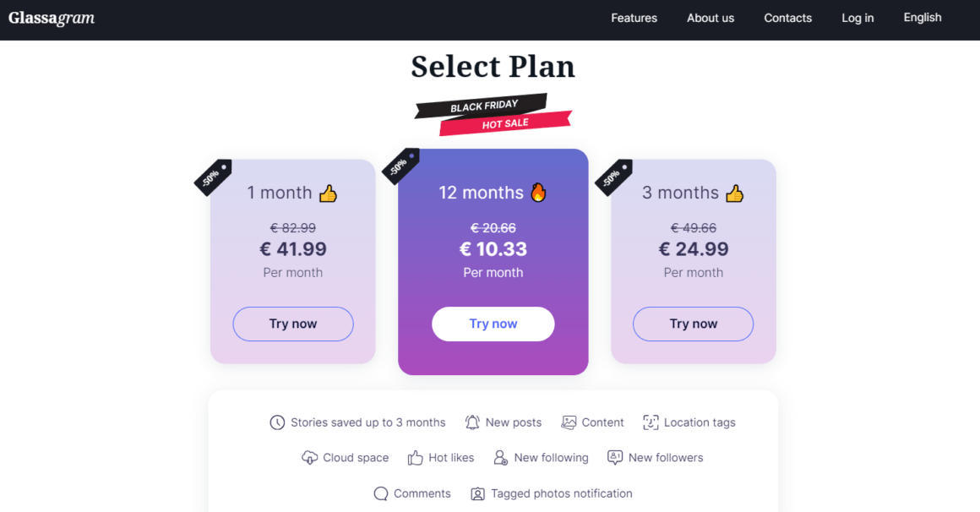Click the Cloud space download icon
The height and width of the screenshot is (512, 980).
[309, 458]
